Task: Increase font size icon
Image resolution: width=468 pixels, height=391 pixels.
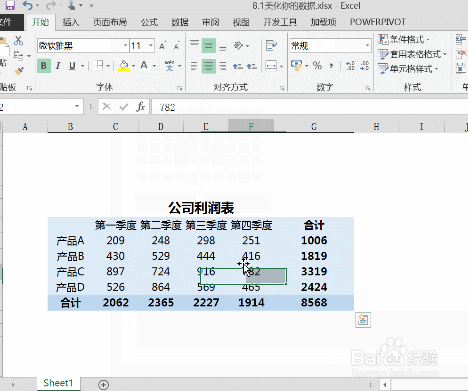Action: (162, 46)
